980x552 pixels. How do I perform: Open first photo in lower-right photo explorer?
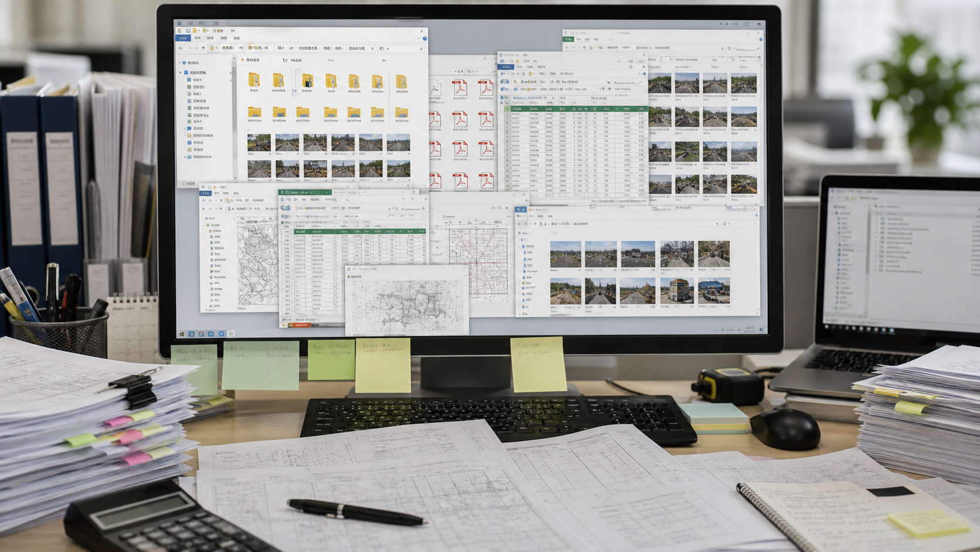point(566,255)
